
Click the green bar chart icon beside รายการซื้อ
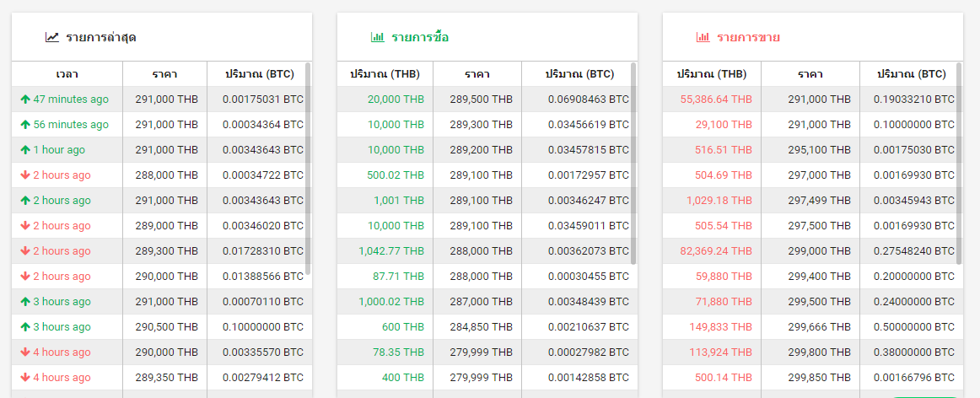(377, 37)
